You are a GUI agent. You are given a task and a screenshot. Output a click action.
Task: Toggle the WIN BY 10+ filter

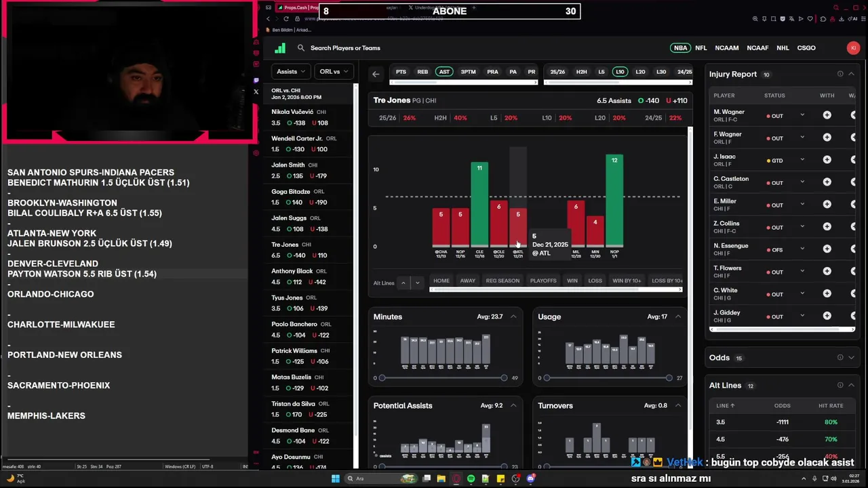coord(627,281)
